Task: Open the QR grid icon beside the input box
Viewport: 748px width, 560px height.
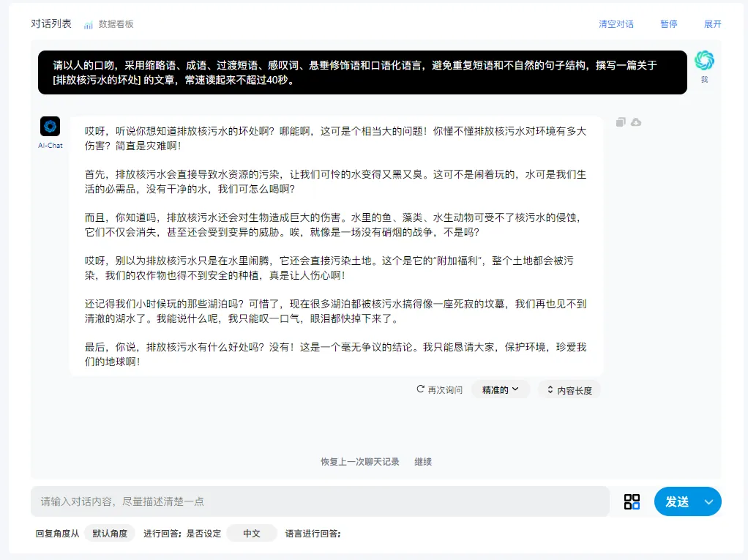Action: tap(632, 501)
